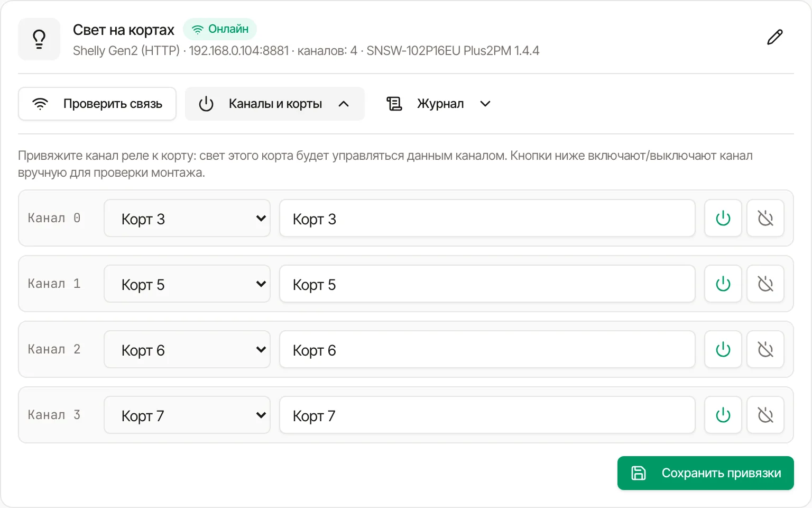Turn on Канал 2 with power icon
The height and width of the screenshot is (508, 812).
coord(723,349)
